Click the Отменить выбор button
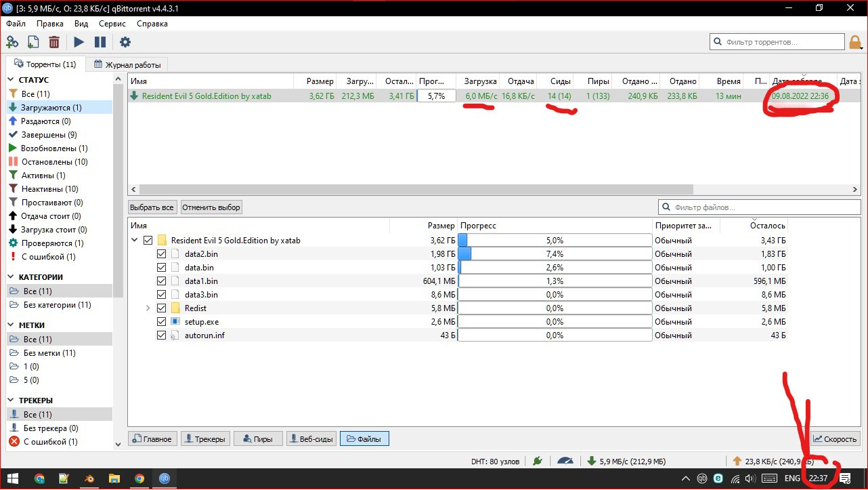 pyautogui.click(x=211, y=207)
